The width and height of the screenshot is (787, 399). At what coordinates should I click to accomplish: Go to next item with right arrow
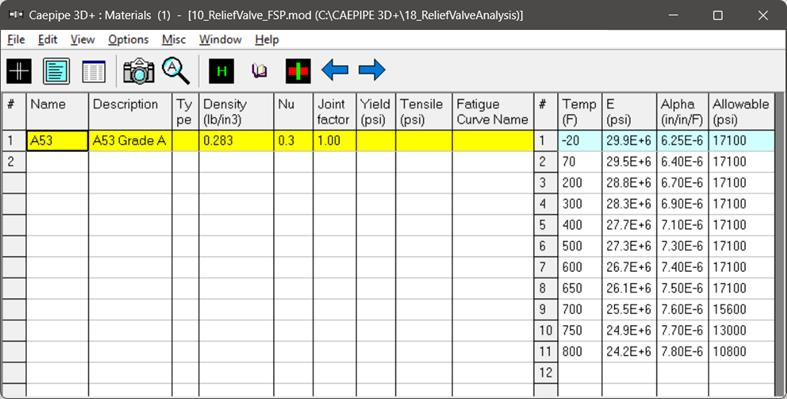(372, 70)
